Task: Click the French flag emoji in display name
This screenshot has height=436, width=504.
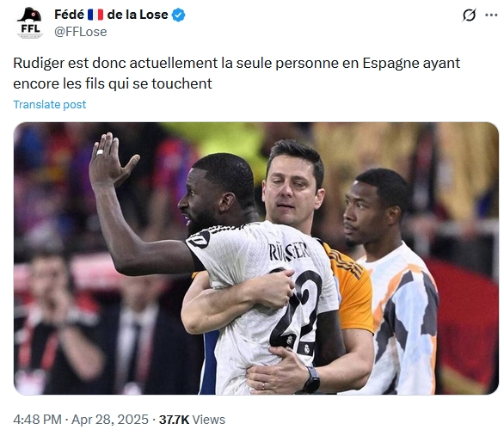Action: pos(95,15)
